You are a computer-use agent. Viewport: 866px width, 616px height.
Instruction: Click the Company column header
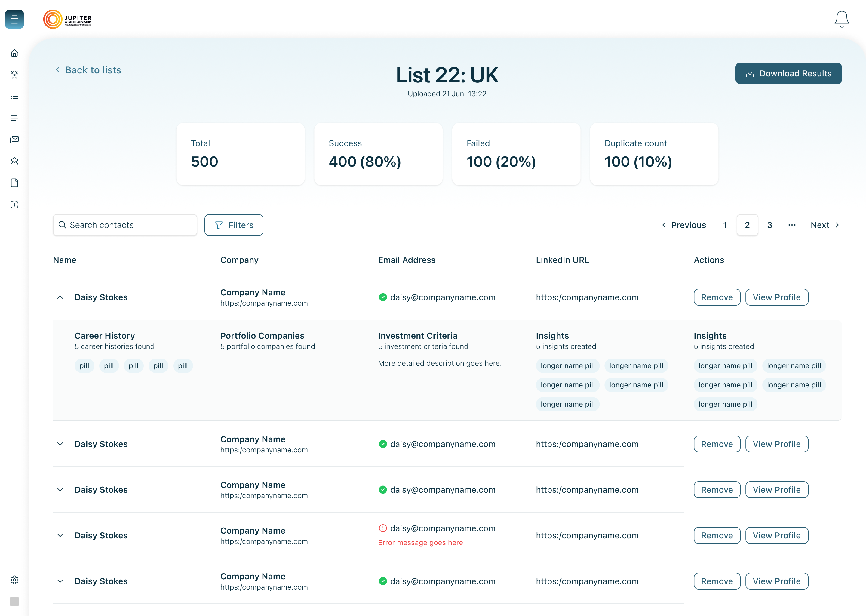point(239,260)
